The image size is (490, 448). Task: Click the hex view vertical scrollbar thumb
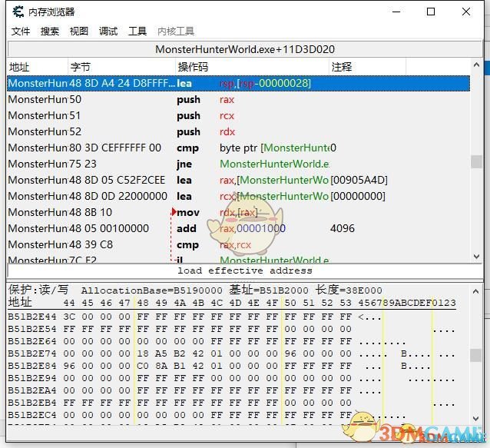[476, 356]
